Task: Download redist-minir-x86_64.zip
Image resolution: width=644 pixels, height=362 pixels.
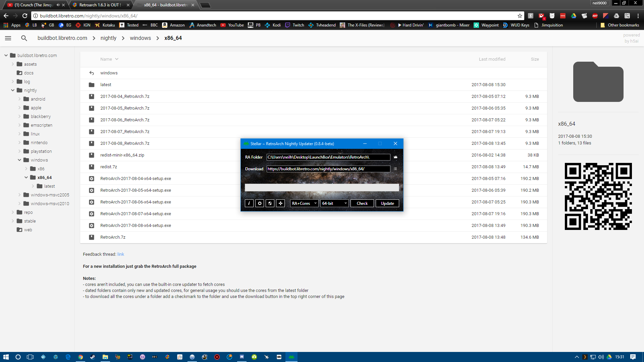Action: 313,155
